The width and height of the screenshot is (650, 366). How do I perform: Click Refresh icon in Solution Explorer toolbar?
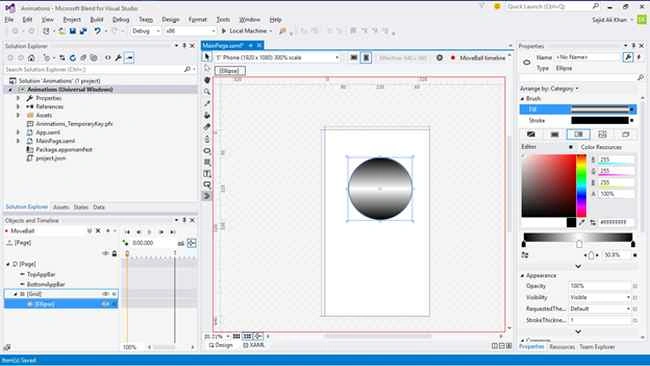point(73,58)
